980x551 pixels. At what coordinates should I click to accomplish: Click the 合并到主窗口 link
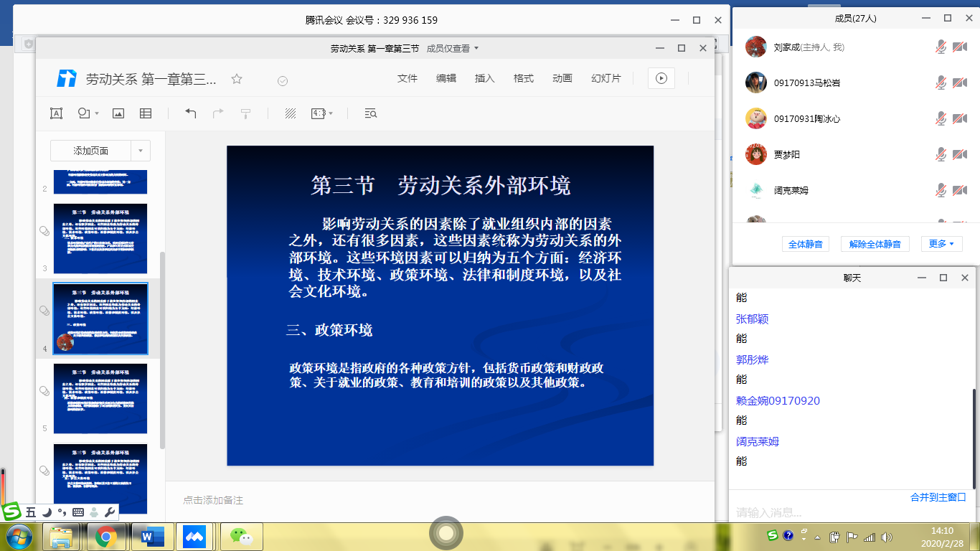pyautogui.click(x=938, y=496)
